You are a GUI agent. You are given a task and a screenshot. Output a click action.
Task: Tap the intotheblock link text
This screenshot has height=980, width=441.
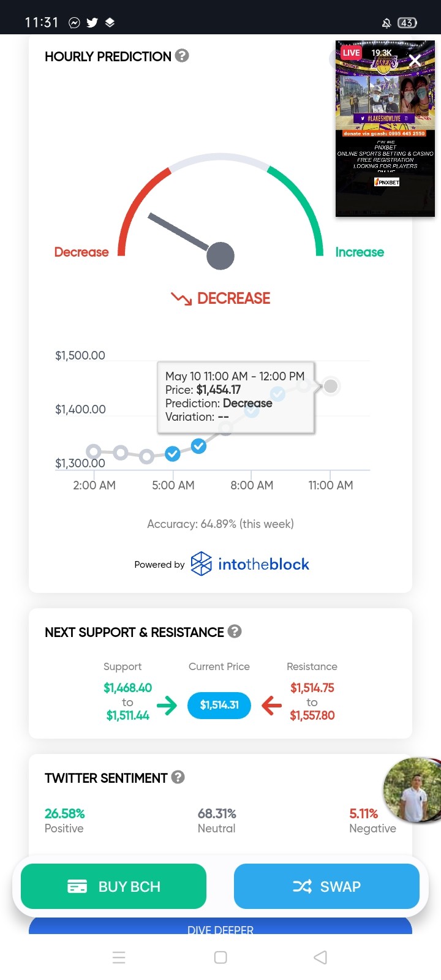pos(264,564)
